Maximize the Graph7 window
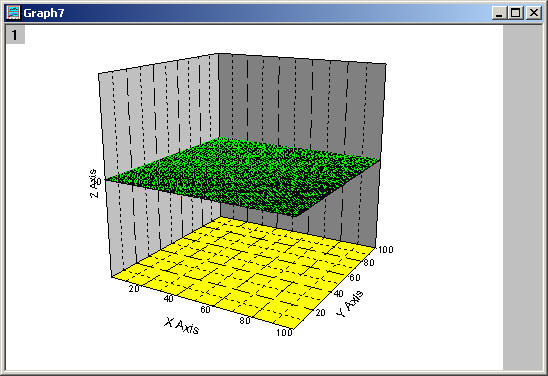Image resolution: width=548 pixels, height=376 pixels. 515,13
